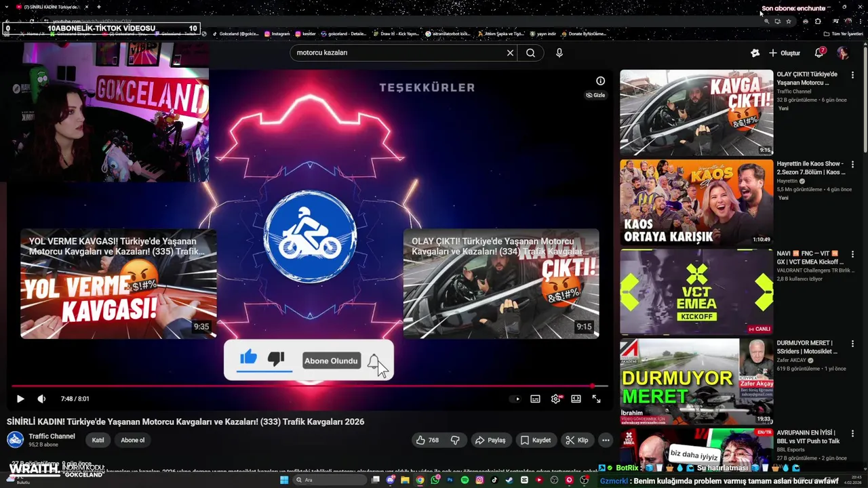Open the yayın indir bookmark
This screenshot has height=488, width=868.
tap(543, 34)
